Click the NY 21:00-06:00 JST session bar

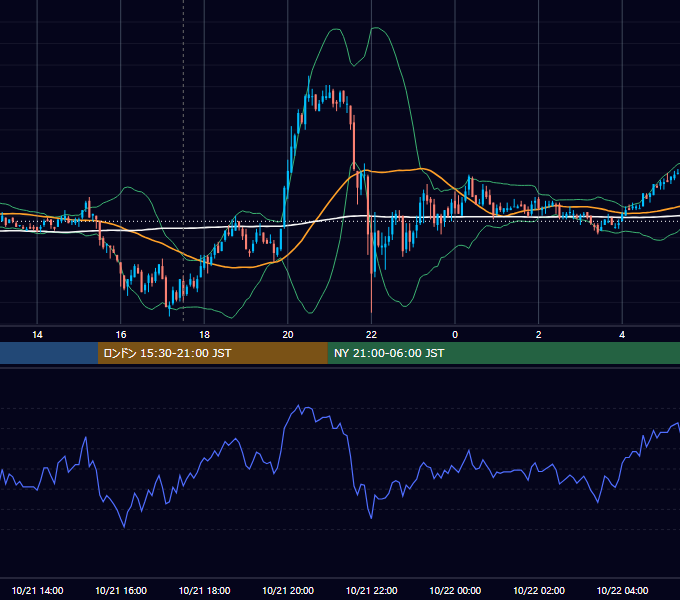(503, 353)
